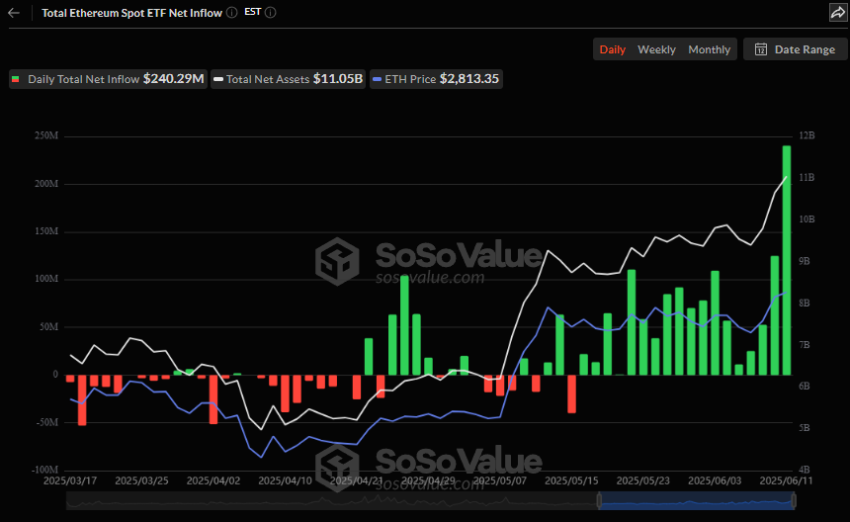The height and width of the screenshot is (522, 850).
Task: Click the EST timezone label
Action: click(x=252, y=13)
